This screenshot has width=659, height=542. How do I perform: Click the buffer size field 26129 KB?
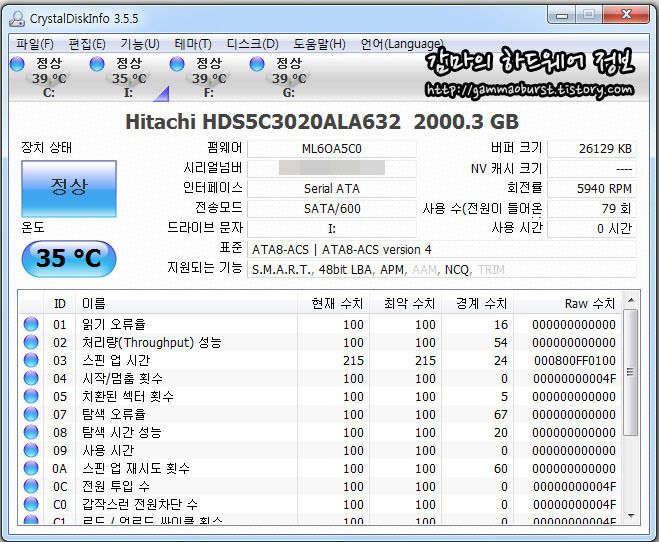(x=592, y=149)
